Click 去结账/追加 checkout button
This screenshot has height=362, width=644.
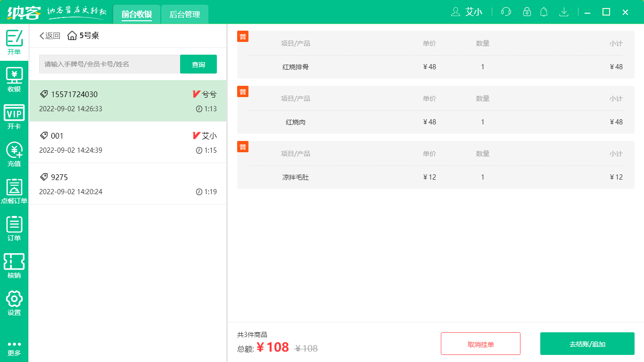(x=587, y=344)
